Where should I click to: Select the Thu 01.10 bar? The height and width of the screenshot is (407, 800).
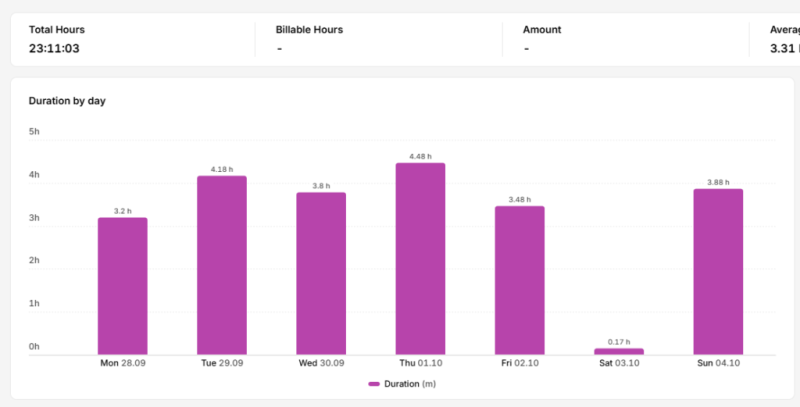tap(420, 259)
